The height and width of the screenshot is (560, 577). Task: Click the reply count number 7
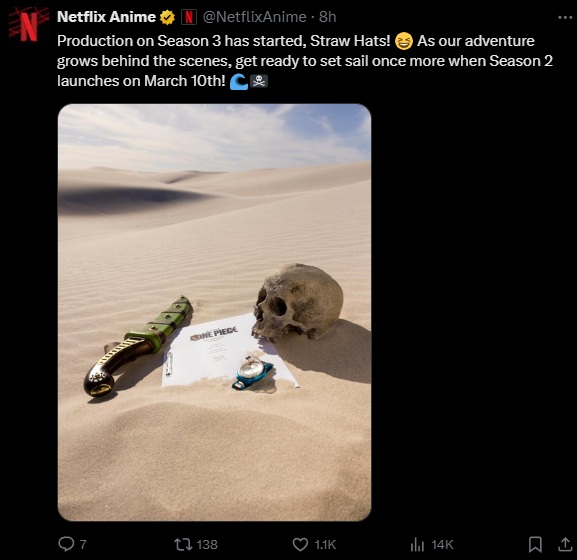pos(83,545)
